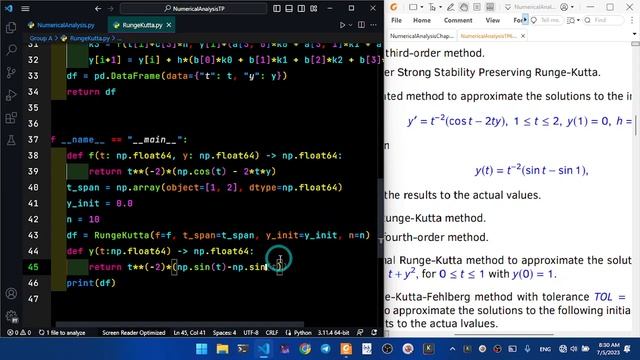This screenshot has height=360, width=640.
Task: Toggle the secondary side bar layout
Action: pos(301,8)
